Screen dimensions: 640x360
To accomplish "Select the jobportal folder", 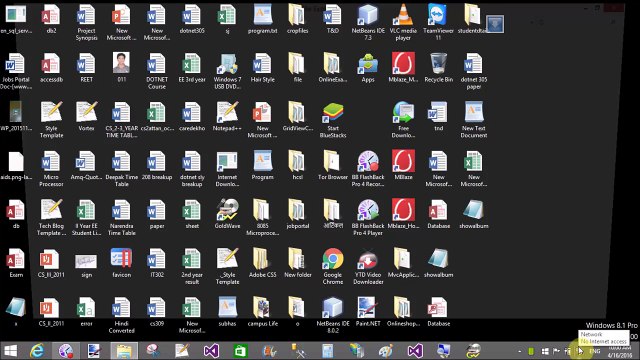I will tap(297, 211).
